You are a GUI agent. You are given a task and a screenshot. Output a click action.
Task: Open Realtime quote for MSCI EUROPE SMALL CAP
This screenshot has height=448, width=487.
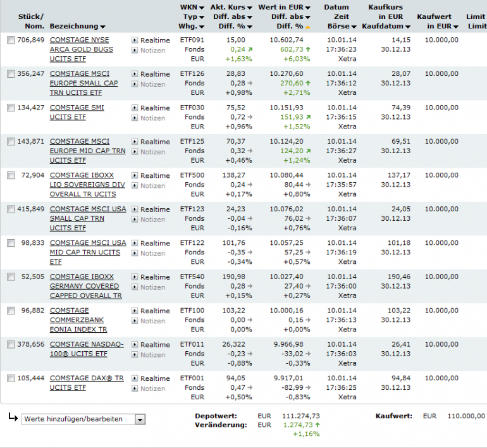coord(151,74)
